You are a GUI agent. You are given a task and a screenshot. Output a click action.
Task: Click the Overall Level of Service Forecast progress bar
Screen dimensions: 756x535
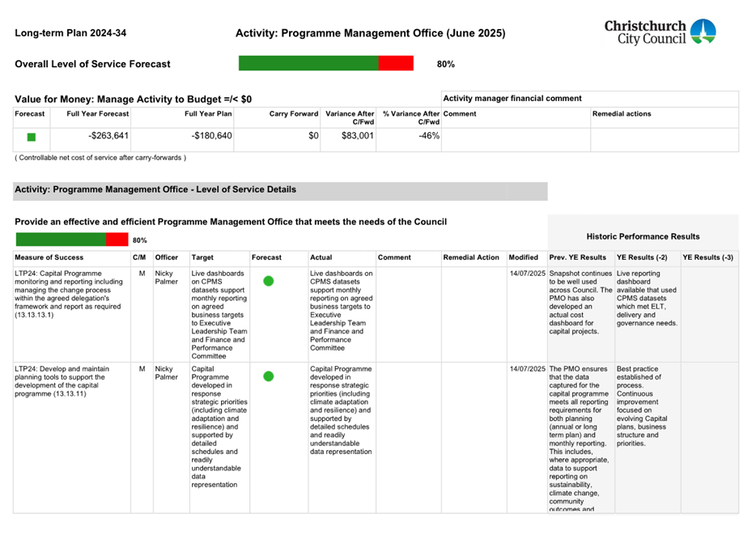[x=327, y=62]
